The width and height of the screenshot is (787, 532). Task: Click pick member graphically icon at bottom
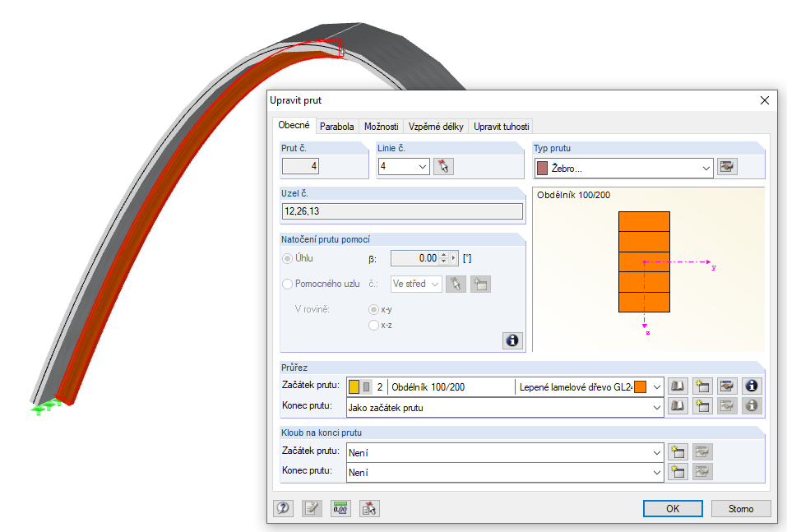[x=369, y=508]
